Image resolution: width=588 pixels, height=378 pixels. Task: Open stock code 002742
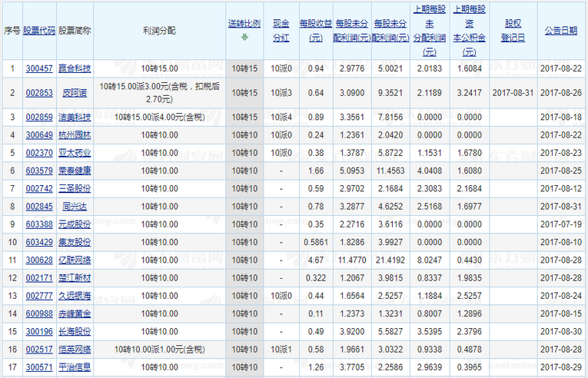click(39, 189)
